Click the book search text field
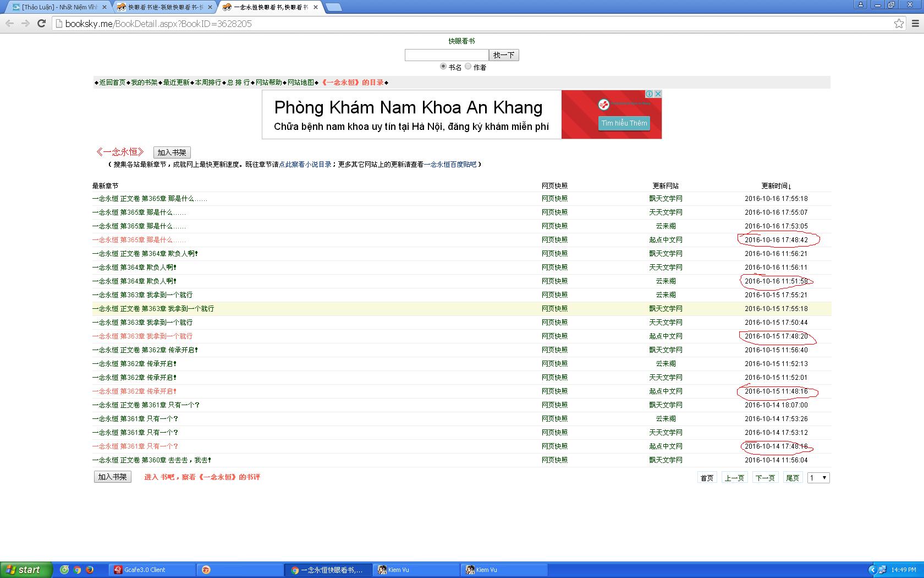Screen dimensions: 924x578 [x=446, y=55]
